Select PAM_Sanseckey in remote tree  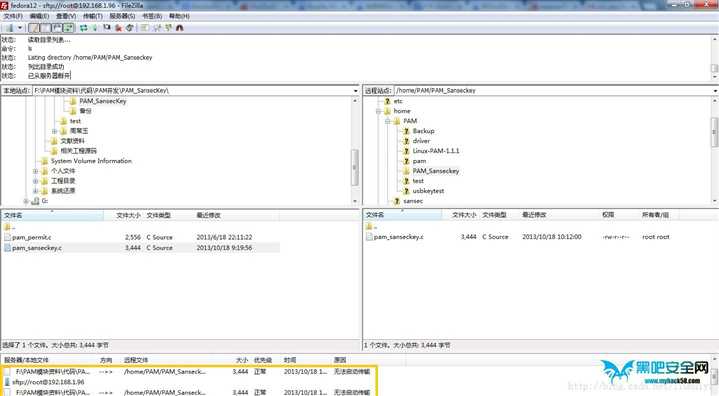click(436, 171)
